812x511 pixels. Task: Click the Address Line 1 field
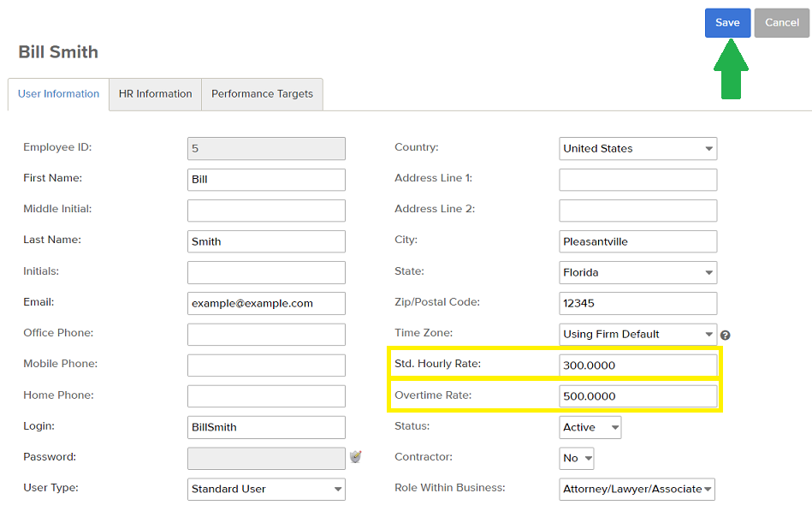(638, 180)
